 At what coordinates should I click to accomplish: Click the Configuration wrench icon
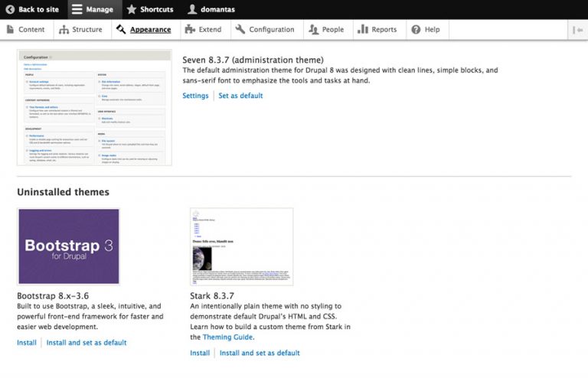coord(240,30)
